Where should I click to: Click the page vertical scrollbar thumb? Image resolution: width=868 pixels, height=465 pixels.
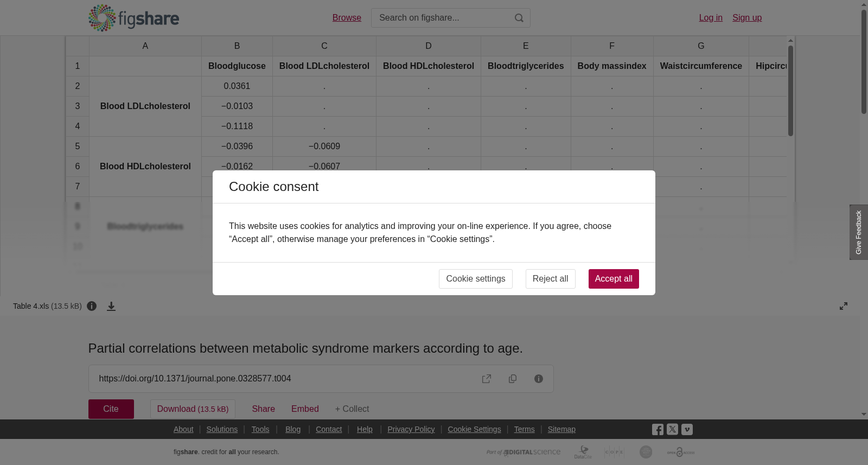tap(864, 61)
